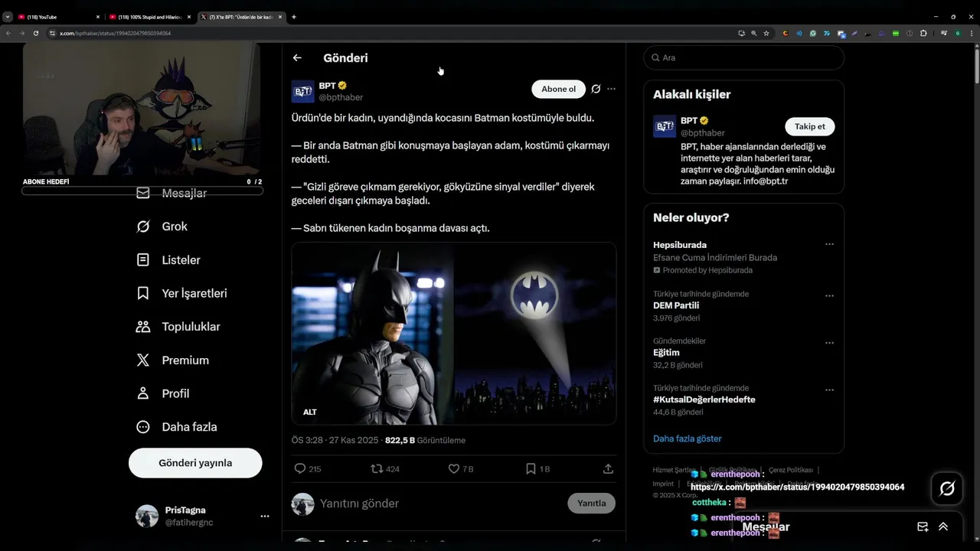The height and width of the screenshot is (551, 980).
Task: Click the reply icon with 215
Action: (300, 468)
